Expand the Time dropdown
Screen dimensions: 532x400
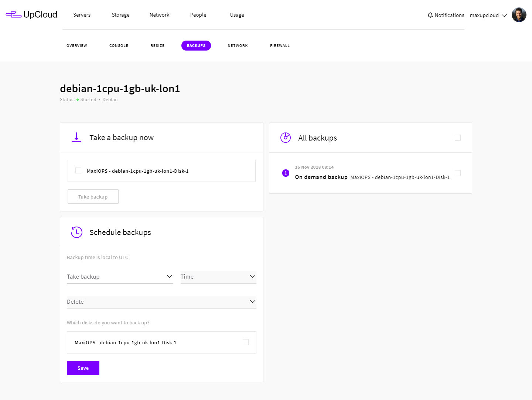218,277
